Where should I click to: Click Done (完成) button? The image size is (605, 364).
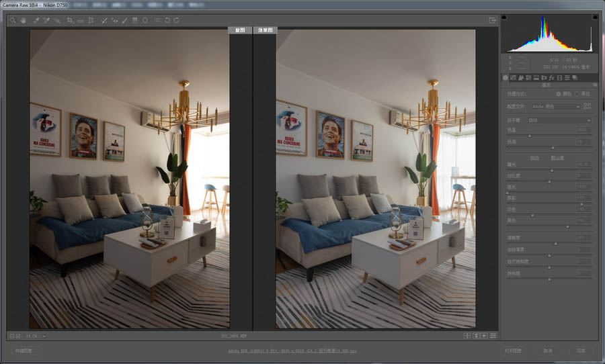click(581, 351)
